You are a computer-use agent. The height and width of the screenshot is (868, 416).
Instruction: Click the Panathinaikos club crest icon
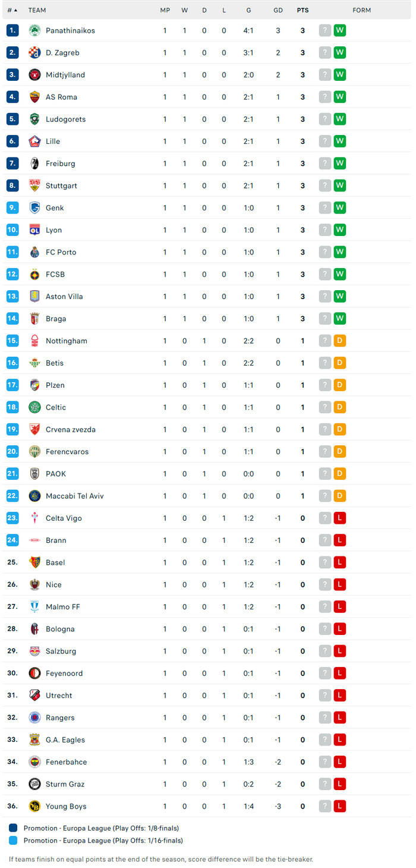tap(34, 30)
